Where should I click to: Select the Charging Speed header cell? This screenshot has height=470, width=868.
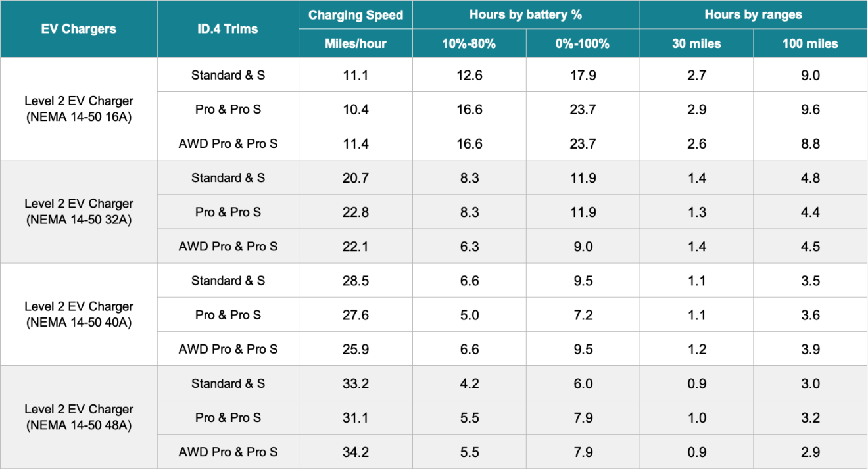click(356, 14)
